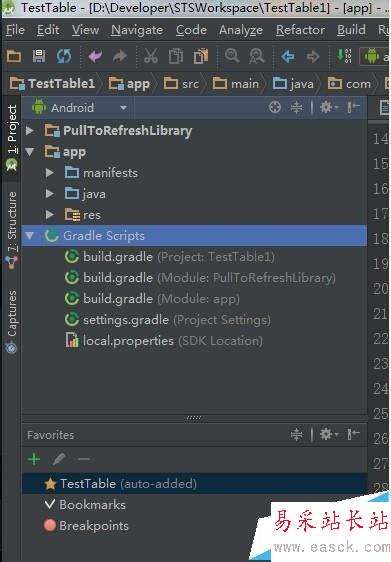Open the Build menu
The height and width of the screenshot is (562, 391).
351,30
